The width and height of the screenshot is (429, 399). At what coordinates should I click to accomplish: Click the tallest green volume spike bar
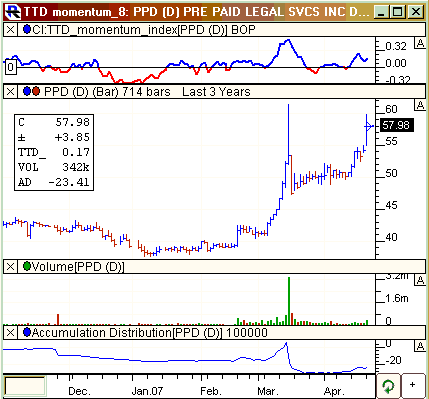point(289,301)
